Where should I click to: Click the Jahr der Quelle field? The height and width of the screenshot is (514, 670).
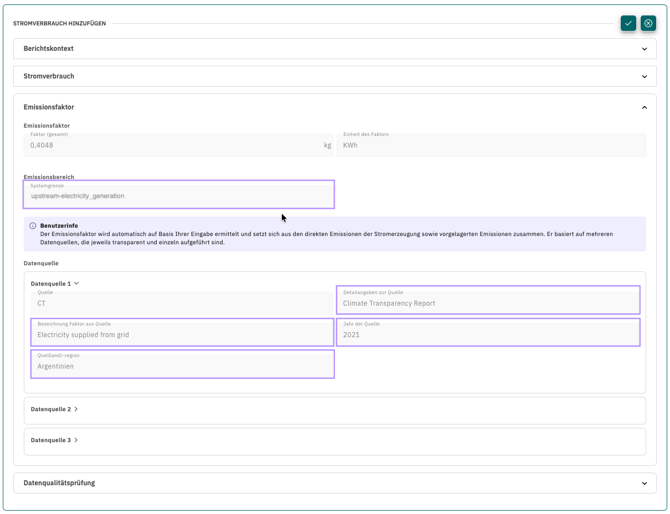[488, 333]
